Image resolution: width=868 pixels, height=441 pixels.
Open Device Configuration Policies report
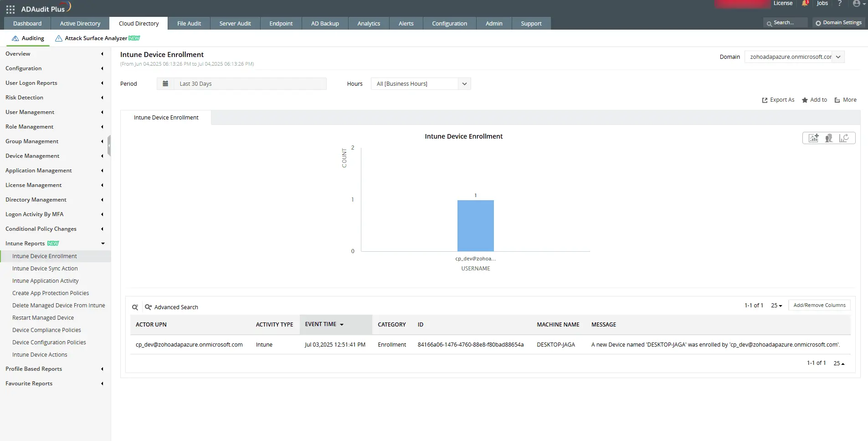49,342
